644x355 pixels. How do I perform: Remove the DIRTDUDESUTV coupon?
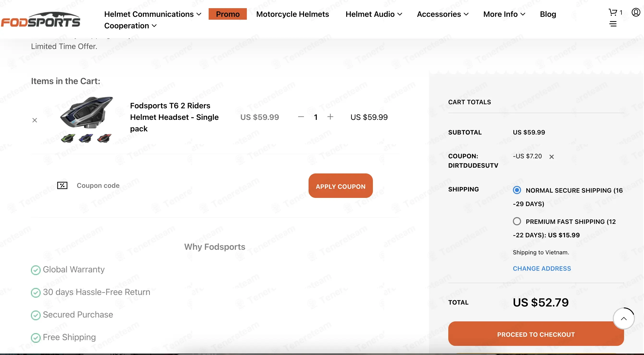click(552, 157)
